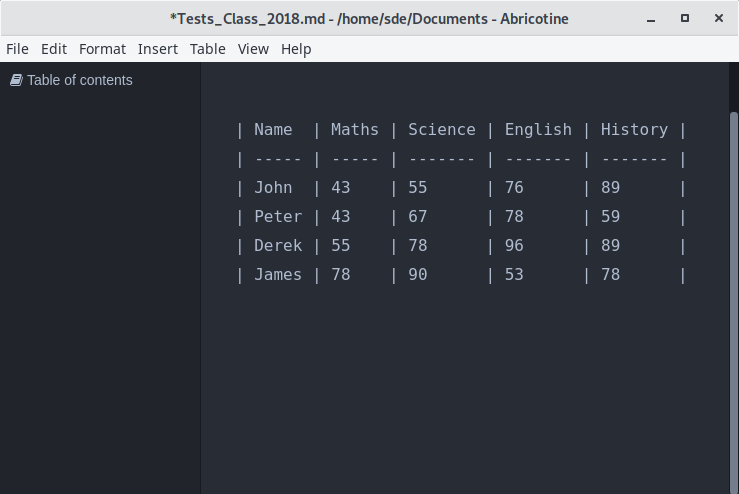This screenshot has height=494, width=739.
Task: Click the English header cell
Action: click(x=538, y=130)
